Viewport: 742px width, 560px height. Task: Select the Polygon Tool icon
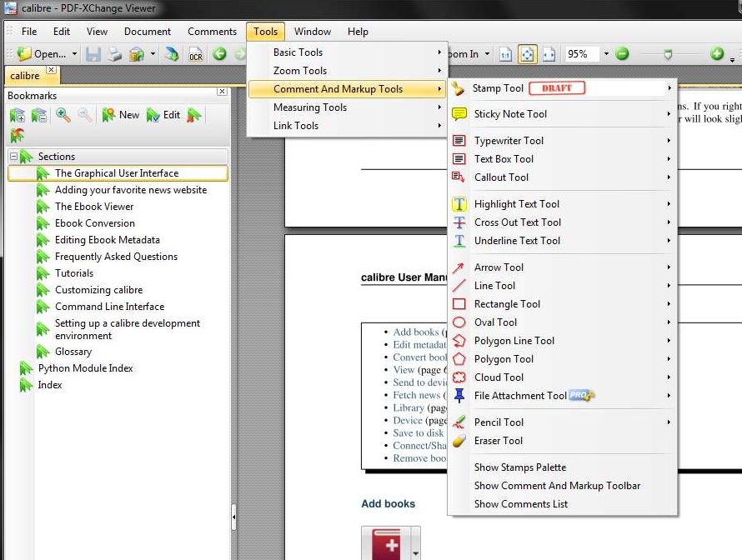coord(459,359)
